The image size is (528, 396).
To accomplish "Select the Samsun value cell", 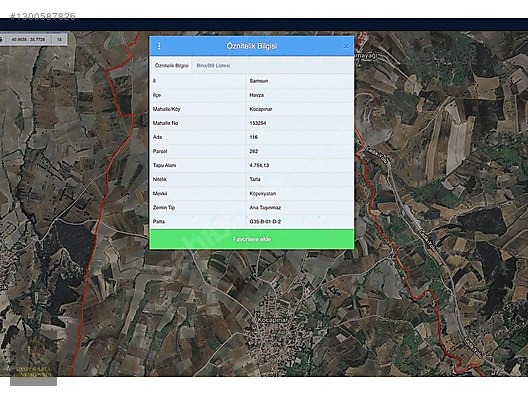I will click(x=259, y=81).
